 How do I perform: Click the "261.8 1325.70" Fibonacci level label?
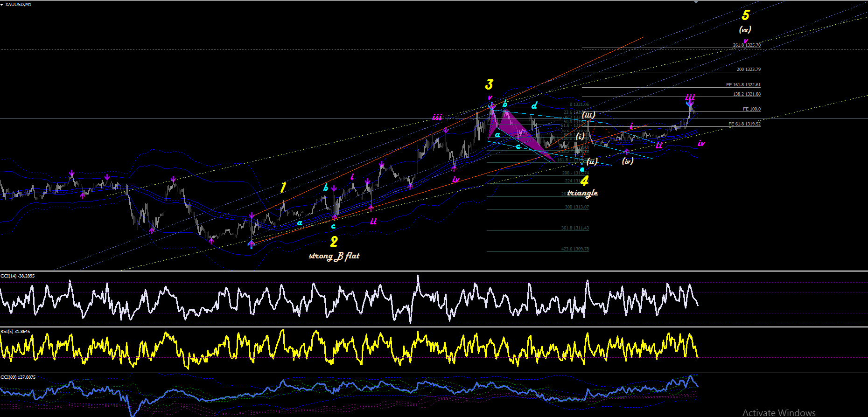coord(747,45)
